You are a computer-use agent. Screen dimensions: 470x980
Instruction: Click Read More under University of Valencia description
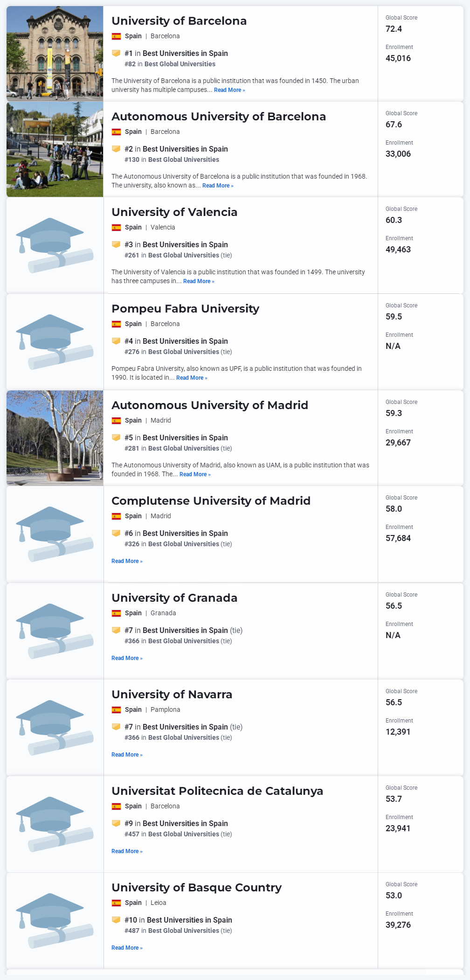pyautogui.click(x=199, y=281)
